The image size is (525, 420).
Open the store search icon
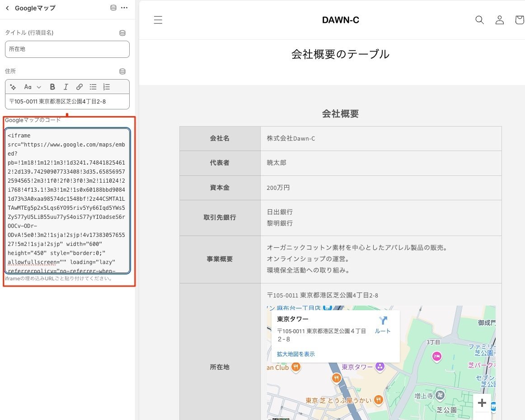point(479,20)
